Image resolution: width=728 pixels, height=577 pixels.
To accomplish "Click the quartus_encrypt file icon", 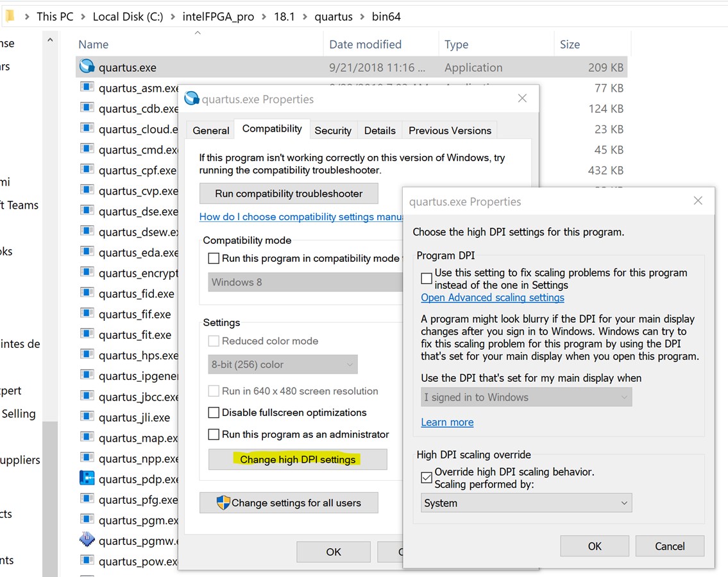I will coord(87,272).
